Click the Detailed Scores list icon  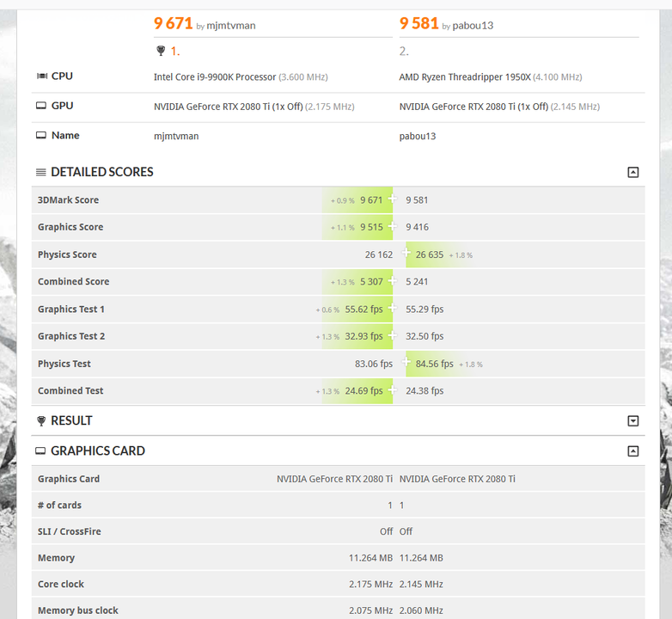[41, 172]
